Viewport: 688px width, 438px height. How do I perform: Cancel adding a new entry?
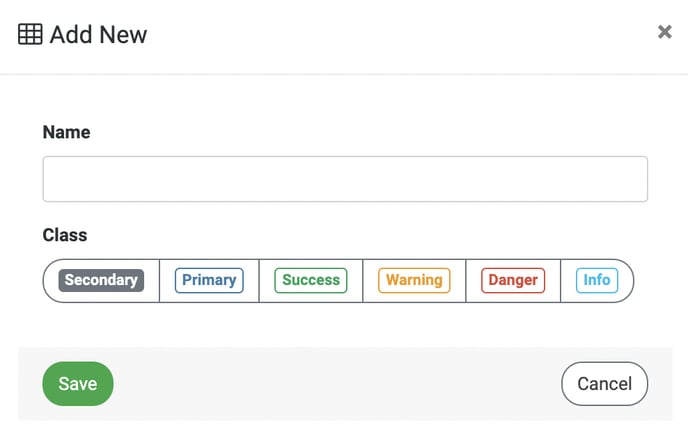click(x=605, y=384)
